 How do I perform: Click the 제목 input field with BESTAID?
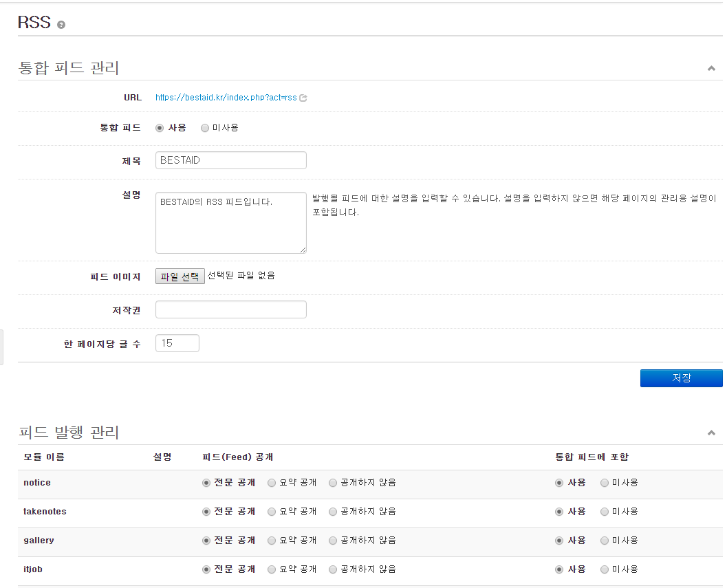pos(230,160)
